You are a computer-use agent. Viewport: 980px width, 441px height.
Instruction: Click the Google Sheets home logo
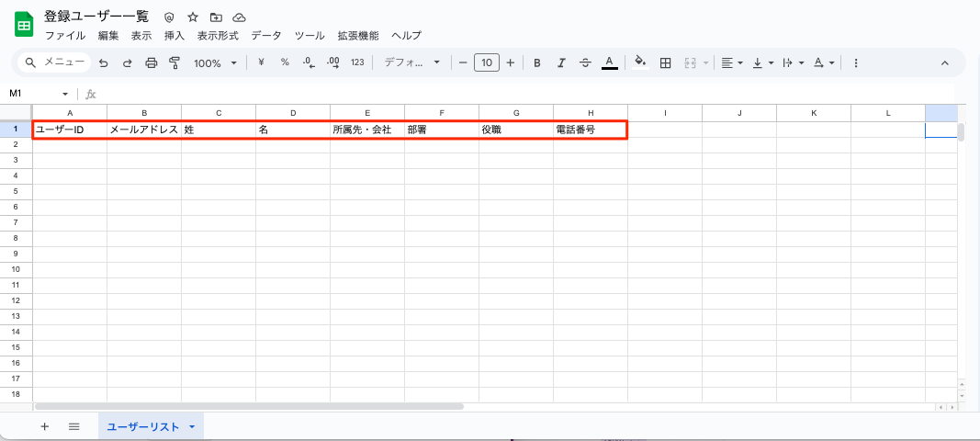(x=24, y=26)
